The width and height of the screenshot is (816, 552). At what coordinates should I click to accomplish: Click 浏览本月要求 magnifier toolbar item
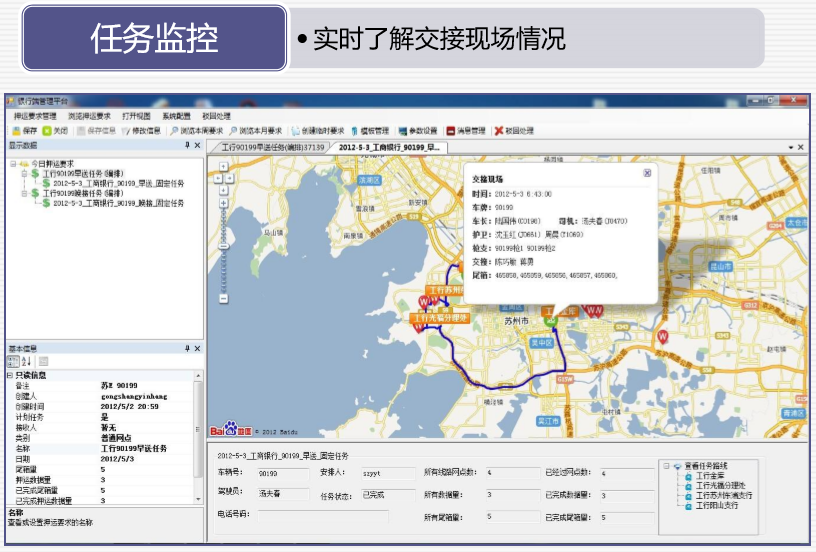point(256,131)
